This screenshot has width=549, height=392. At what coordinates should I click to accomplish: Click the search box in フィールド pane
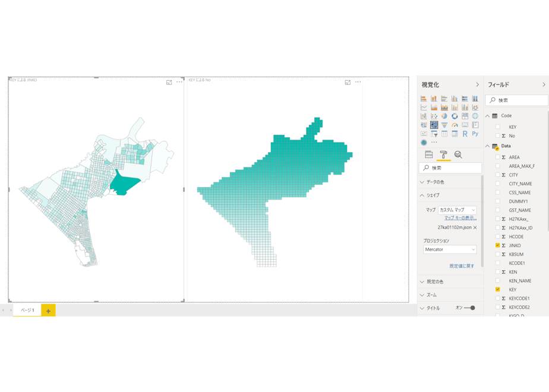tap(517, 100)
